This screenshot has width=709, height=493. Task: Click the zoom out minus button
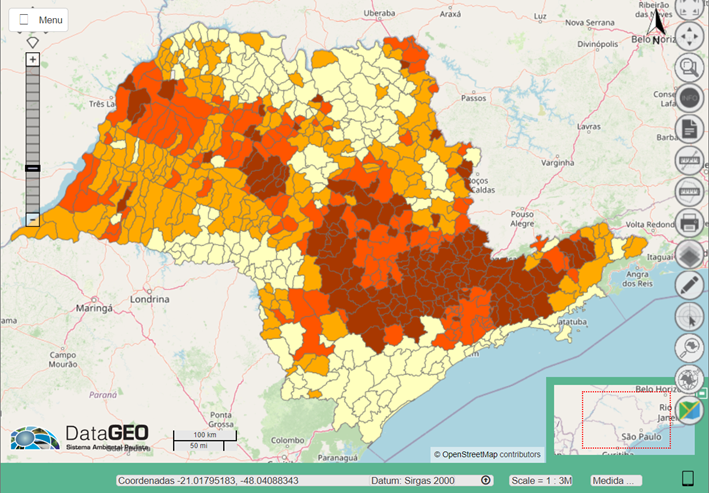(x=32, y=219)
